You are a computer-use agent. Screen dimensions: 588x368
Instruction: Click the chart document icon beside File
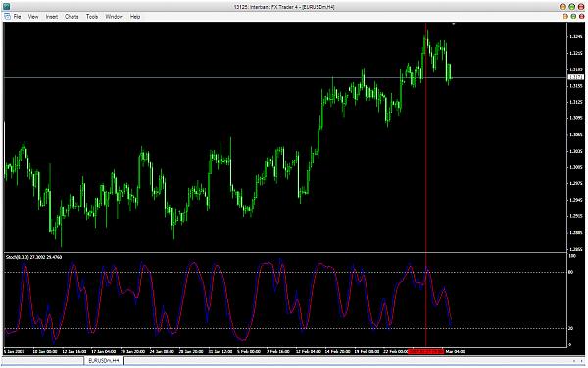[x=7, y=17]
